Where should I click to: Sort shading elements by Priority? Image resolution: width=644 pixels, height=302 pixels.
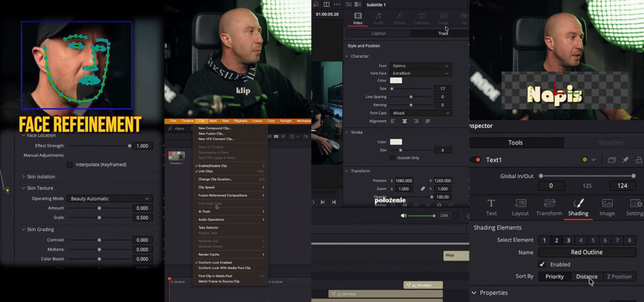[555, 277]
